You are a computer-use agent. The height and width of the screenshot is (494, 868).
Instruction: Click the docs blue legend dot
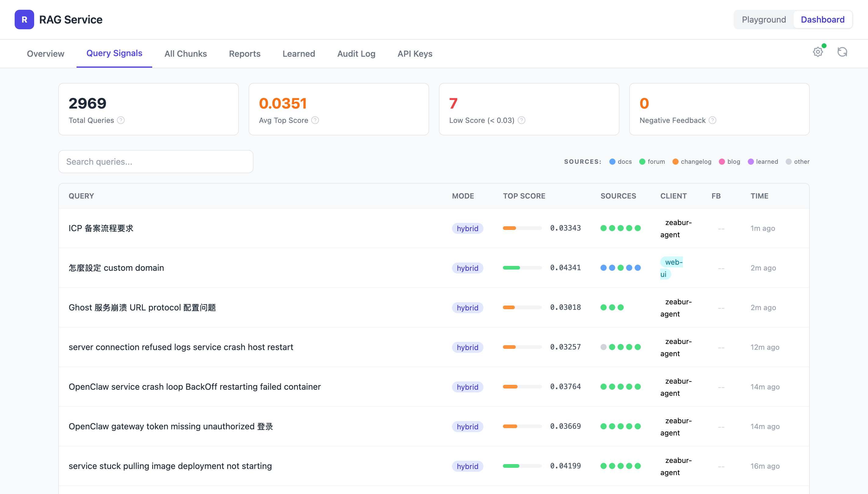[612, 162]
